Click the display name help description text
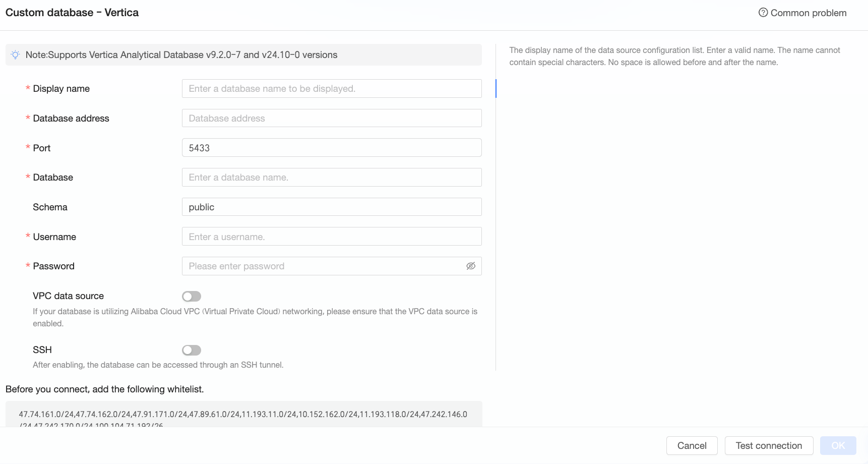This screenshot has width=868, height=464. click(674, 56)
